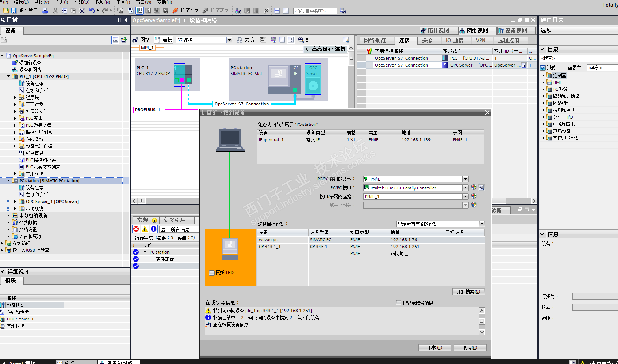This screenshot has width=618, height=364.
Task: Click the 网络 button in network toolbar
Action: pos(141,40)
